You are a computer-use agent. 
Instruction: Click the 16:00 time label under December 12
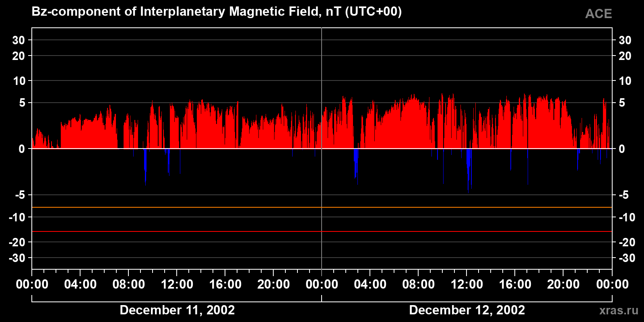coord(515,284)
